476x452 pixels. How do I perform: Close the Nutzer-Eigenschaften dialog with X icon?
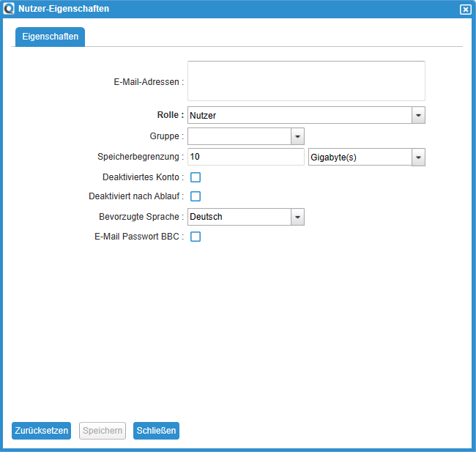pyautogui.click(x=465, y=10)
